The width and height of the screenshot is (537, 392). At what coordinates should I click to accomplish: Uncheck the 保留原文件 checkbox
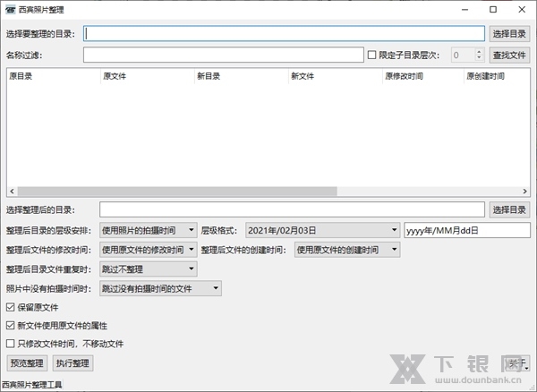point(10,307)
